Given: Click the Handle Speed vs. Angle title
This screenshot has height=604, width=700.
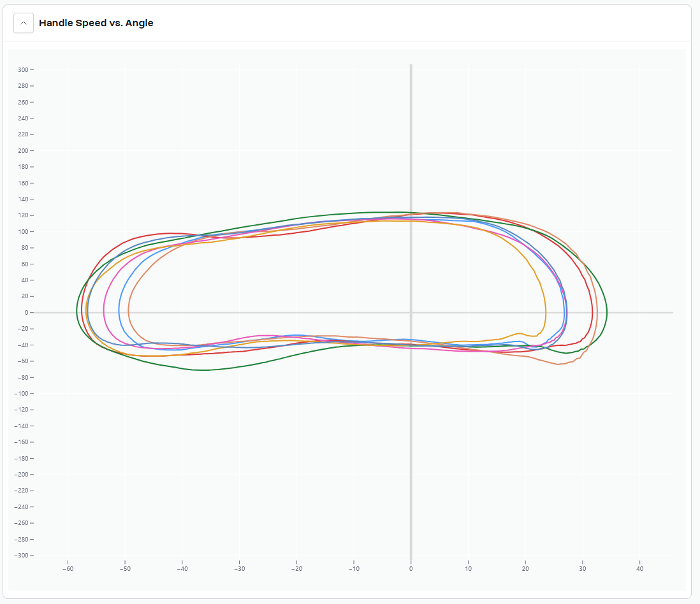Looking at the screenshot, I should [x=96, y=23].
